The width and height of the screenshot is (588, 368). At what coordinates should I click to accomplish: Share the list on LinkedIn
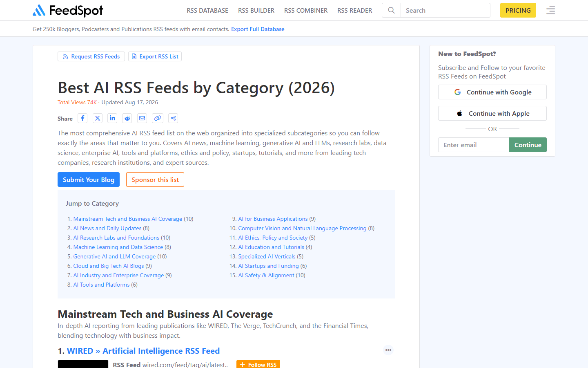112,118
